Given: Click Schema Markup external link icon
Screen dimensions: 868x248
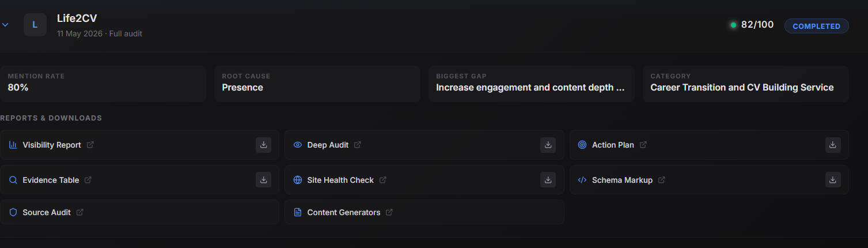Looking at the screenshot, I should [662, 180].
